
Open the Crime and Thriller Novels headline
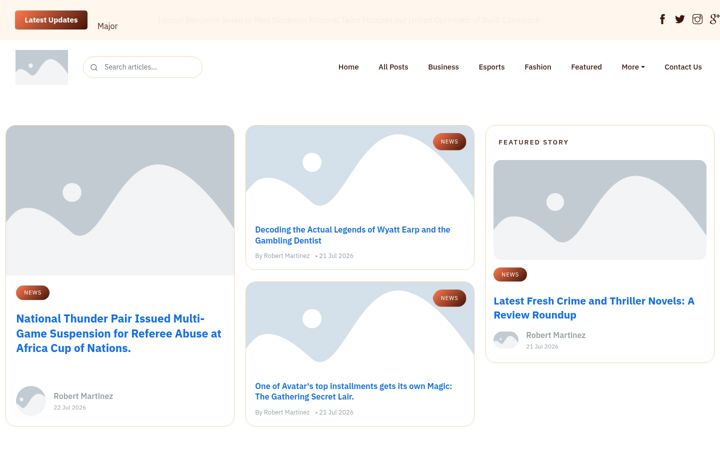coord(594,308)
